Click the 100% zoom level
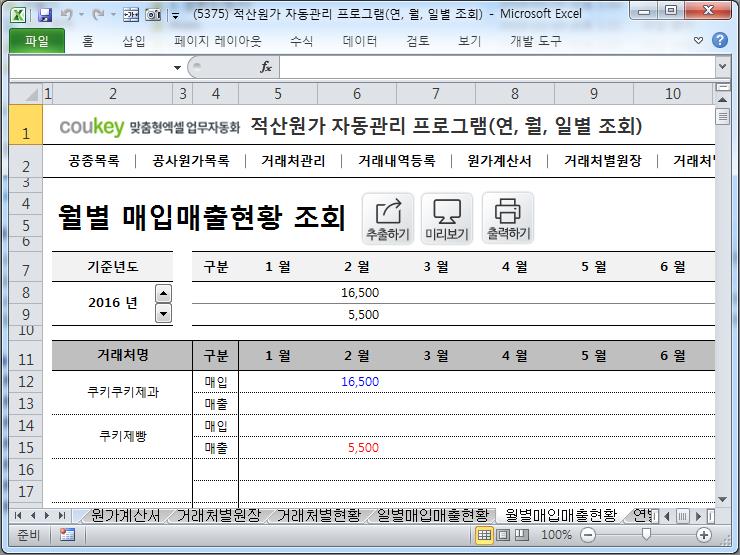Viewport: 740px width, 555px height. click(x=556, y=535)
